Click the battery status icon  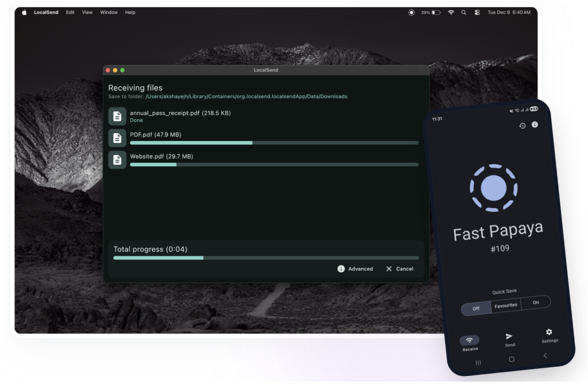(x=431, y=13)
